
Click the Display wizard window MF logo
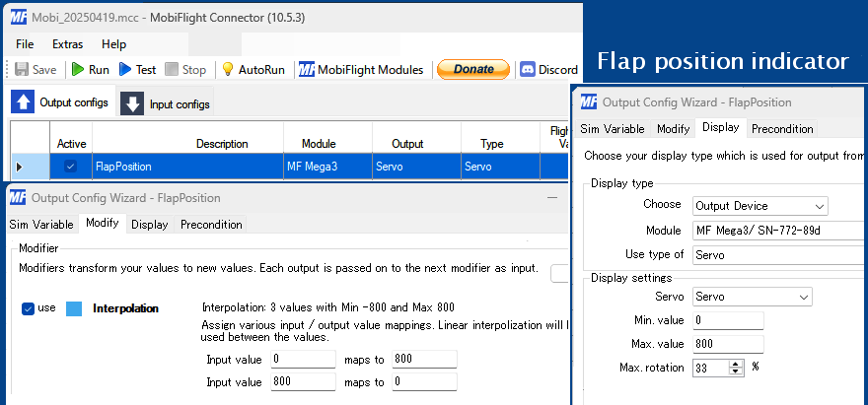pyautogui.click(x=589, y=101)
